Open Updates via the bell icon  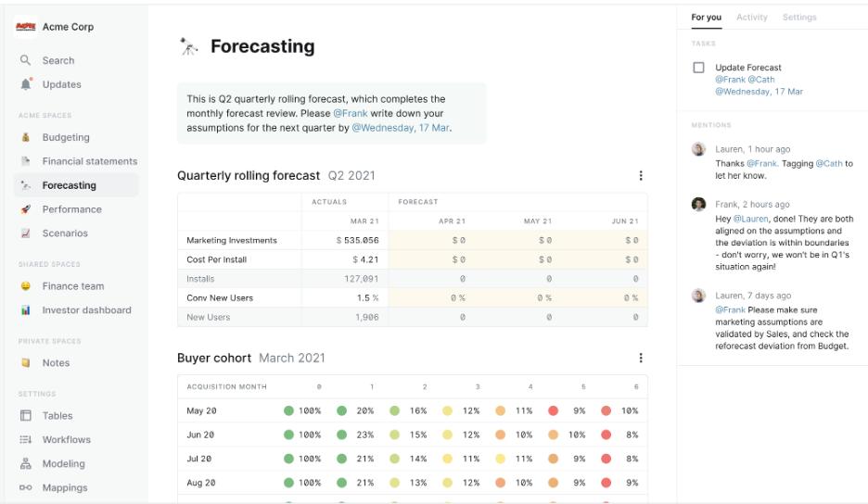point(25,84)
